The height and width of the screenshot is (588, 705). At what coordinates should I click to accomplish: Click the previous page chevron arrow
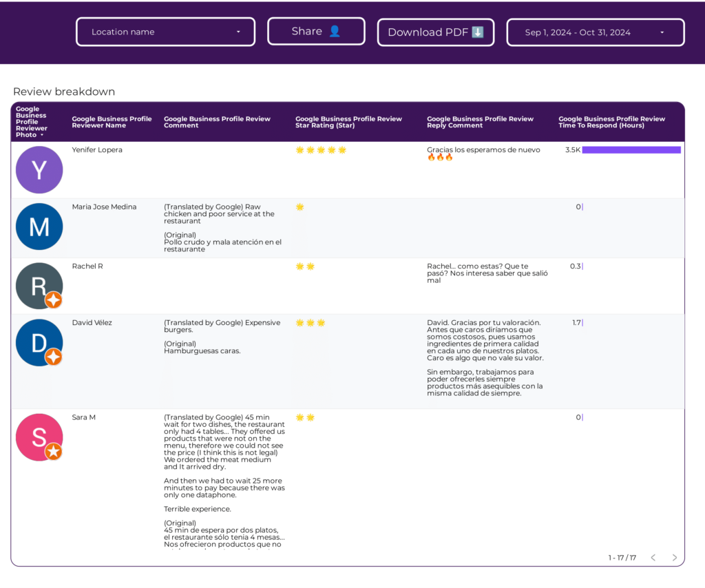tap(653, 558)
